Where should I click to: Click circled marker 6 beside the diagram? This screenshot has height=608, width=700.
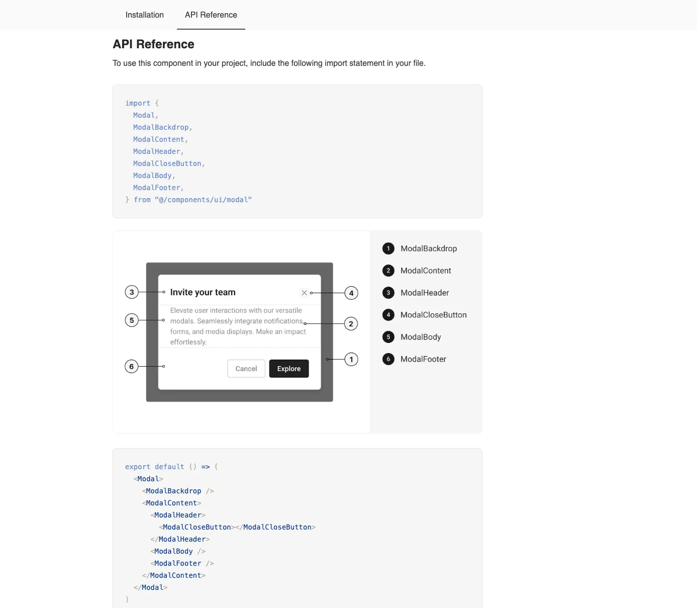(132, 367)
